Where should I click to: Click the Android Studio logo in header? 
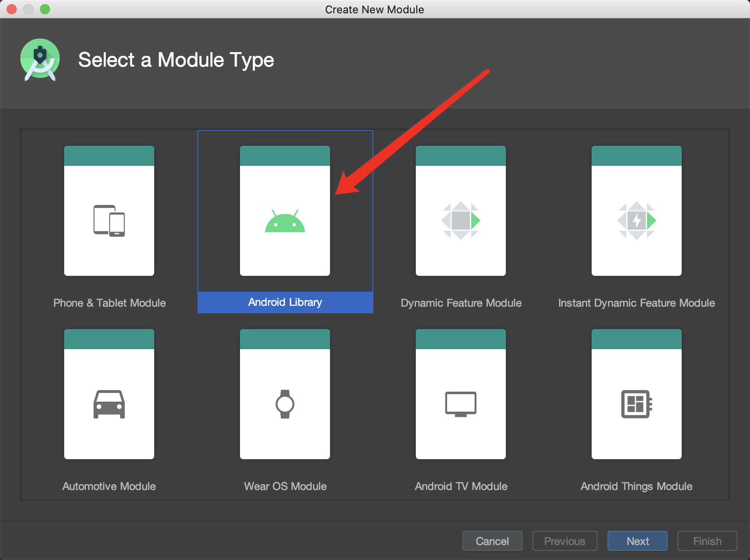pyautogui.click(x=40, y=60)
